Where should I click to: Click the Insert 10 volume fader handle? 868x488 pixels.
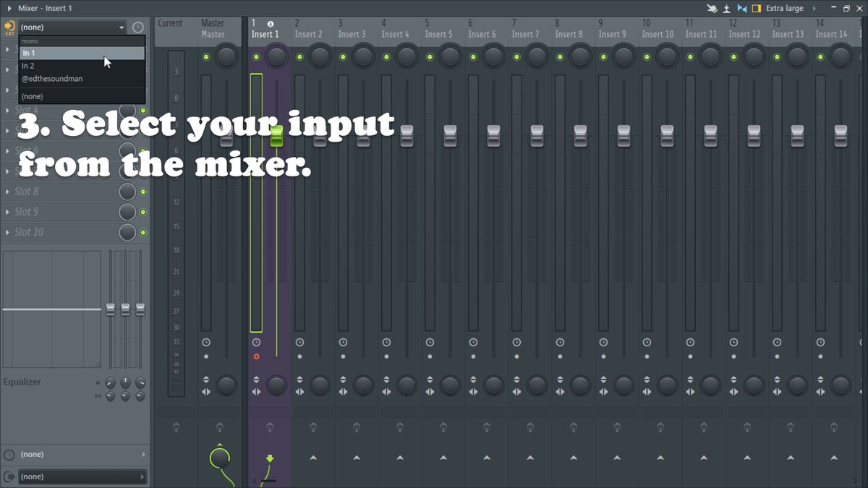point(667,136)
